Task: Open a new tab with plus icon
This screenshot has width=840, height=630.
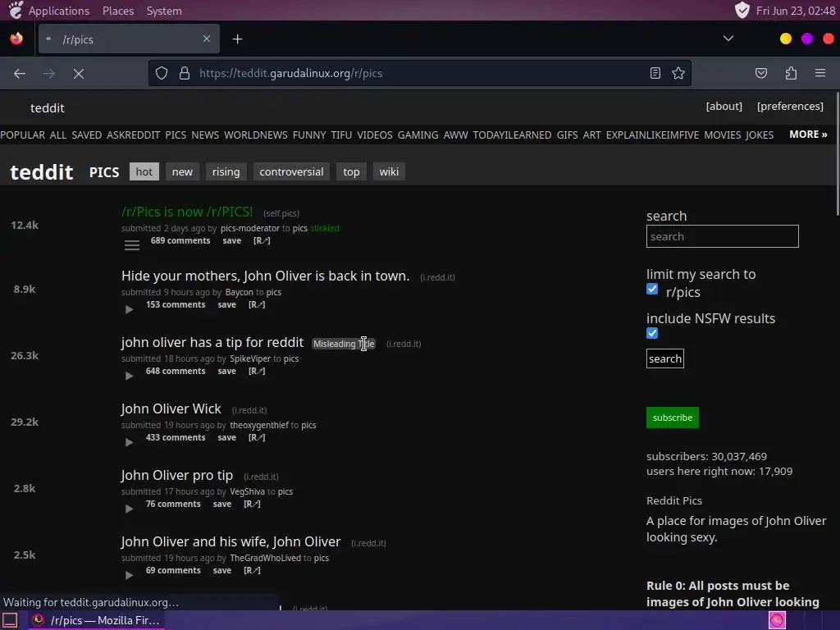Action: tap(237, 39)
